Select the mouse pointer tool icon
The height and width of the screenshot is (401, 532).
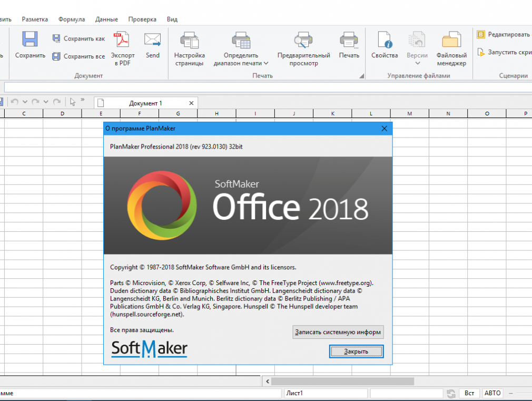[x=73, y=102]
